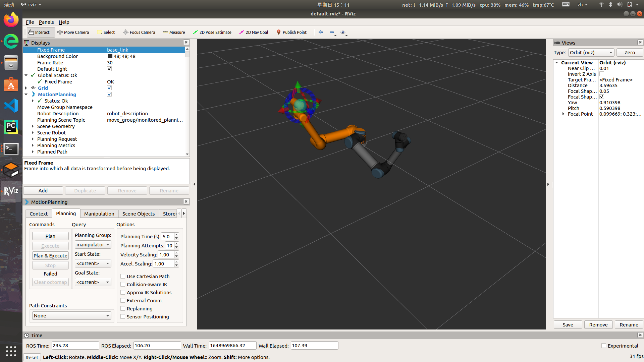
Task: Select the 2D Nav Goal tool
Action: pos(254,32)
